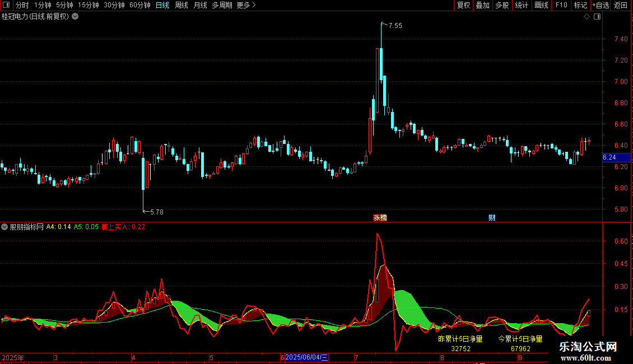Click the 6.24 current price tag
Viewport: 633px width, 364px height.
(609, 157)
